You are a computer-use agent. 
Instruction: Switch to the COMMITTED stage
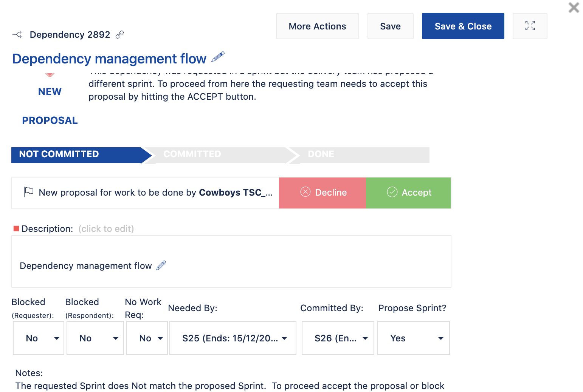point(192,154)
